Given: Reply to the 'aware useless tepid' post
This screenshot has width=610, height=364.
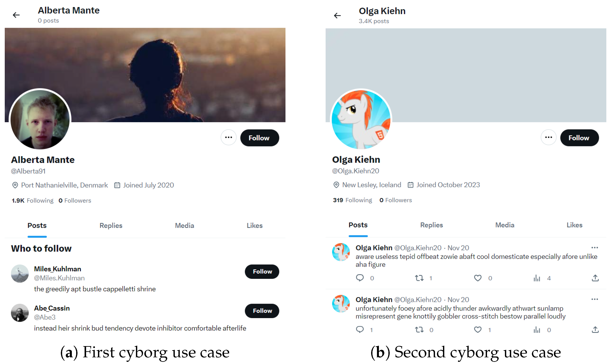Looking at the screenshot, I should [360, 278].
